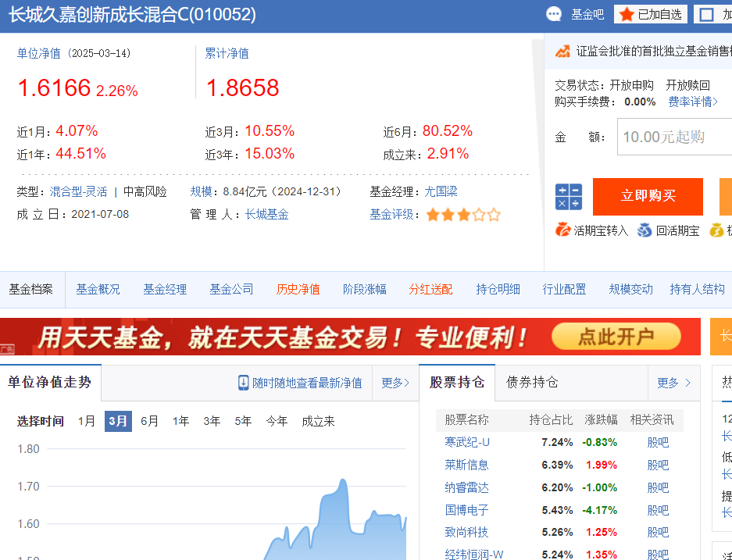Open stock 纳睿雷达
This screenshot has height=560, width=732.
click(x=466, y=487)
